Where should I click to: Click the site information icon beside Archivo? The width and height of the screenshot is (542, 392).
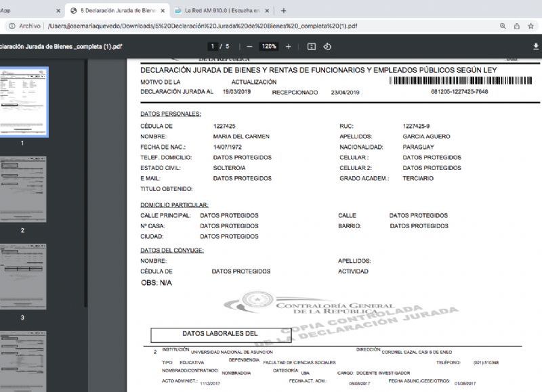[12, 26]
